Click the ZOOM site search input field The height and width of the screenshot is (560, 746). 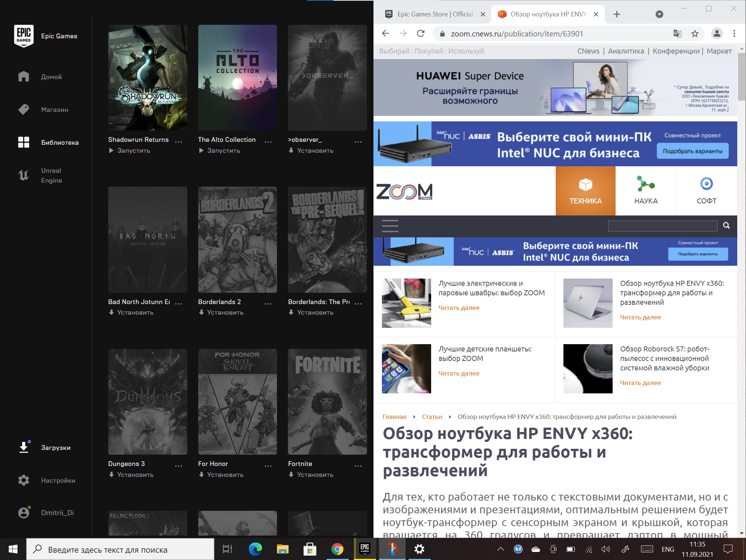click(x=662, y=226)
